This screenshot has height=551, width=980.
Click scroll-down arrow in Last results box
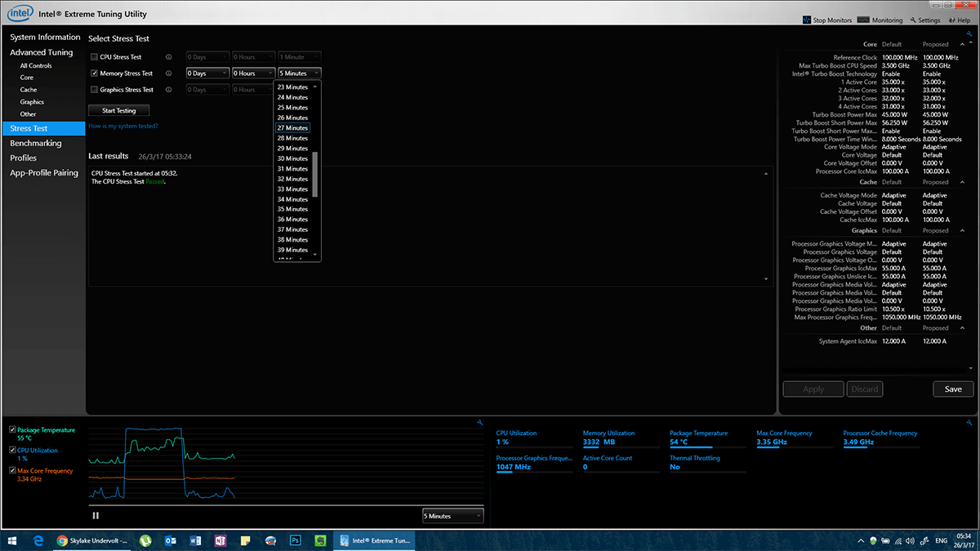pyautogui.click(x=766, y=279)
